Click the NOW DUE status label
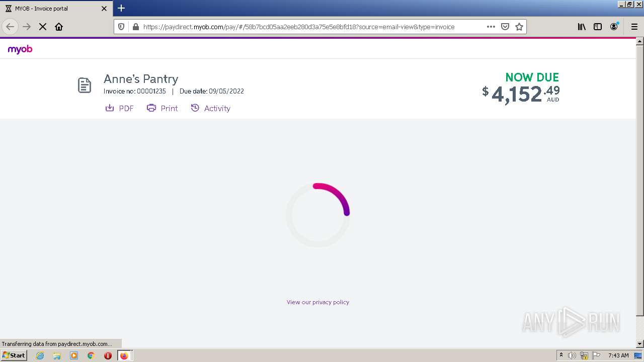Image resolution: width=644 pixels, height=362 pixels. [532, 77]
